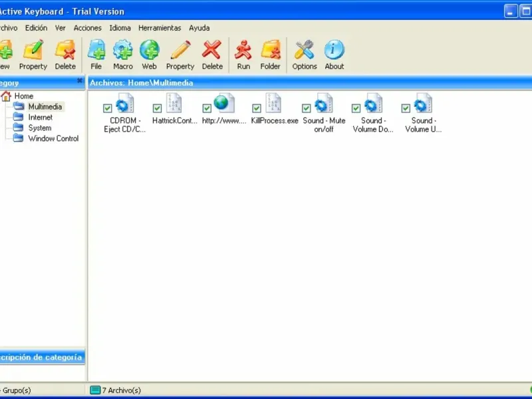Viewport: 532px width, 399px height.
Task: Open the Acciones menu
Action: pyautogui.click(x=88, y=28)
